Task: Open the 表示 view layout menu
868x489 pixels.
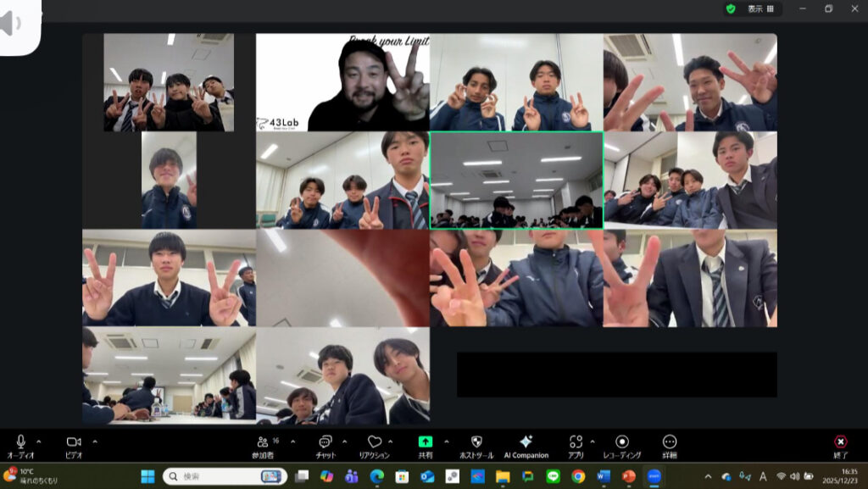Action: [759, 8]
